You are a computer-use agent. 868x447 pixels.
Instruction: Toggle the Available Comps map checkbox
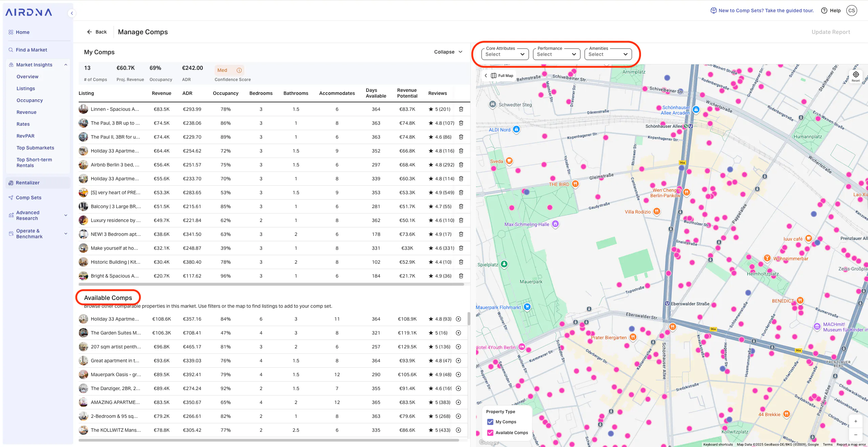click(490, 433)
